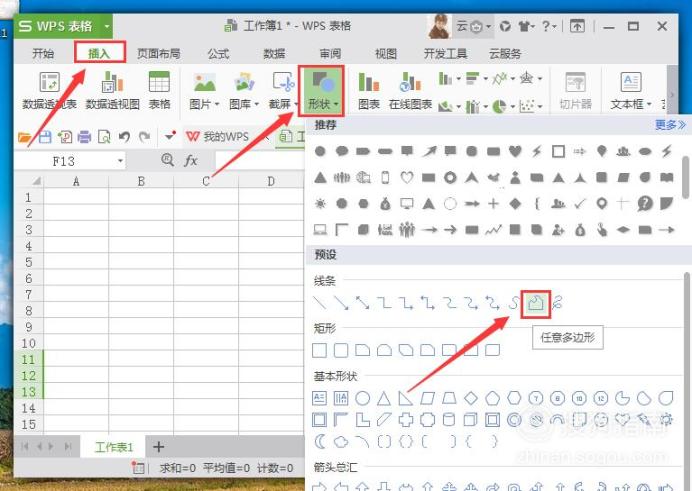Click the 切片器 slicer button
The image size is (692, 491).
click(x=575, y=90)
